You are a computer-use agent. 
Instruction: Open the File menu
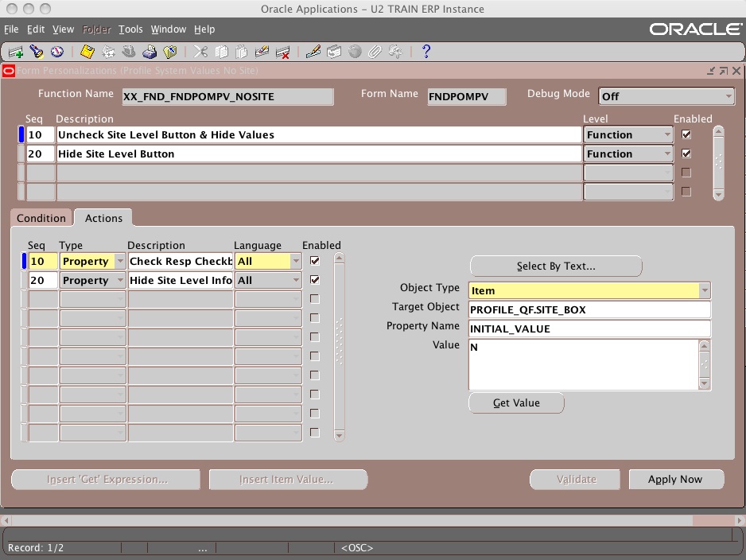point(11,29)
